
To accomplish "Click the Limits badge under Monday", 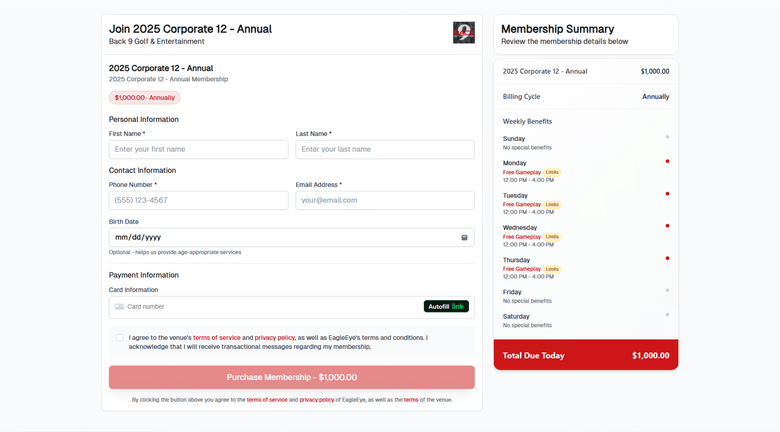I will tap(552, 172).
